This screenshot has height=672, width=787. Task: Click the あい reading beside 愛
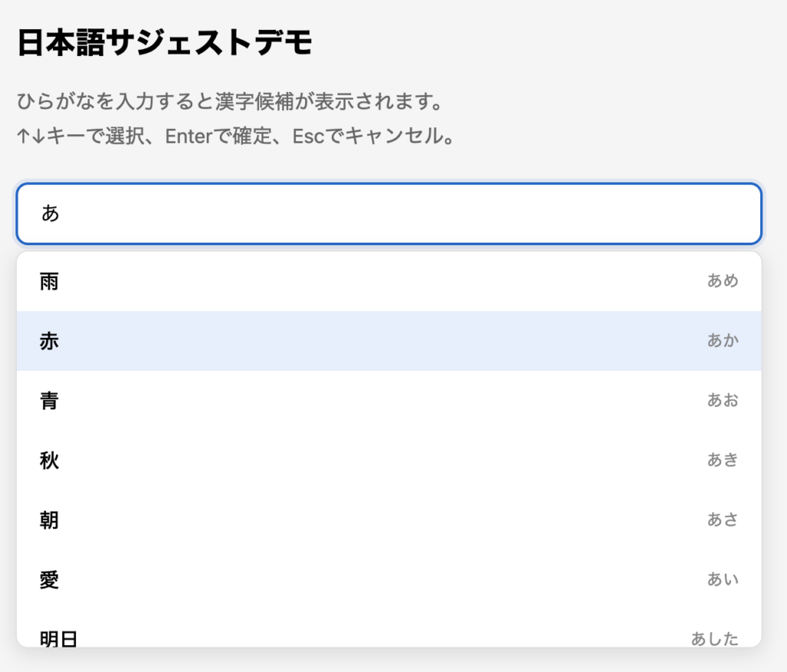[x=722, y=580]
